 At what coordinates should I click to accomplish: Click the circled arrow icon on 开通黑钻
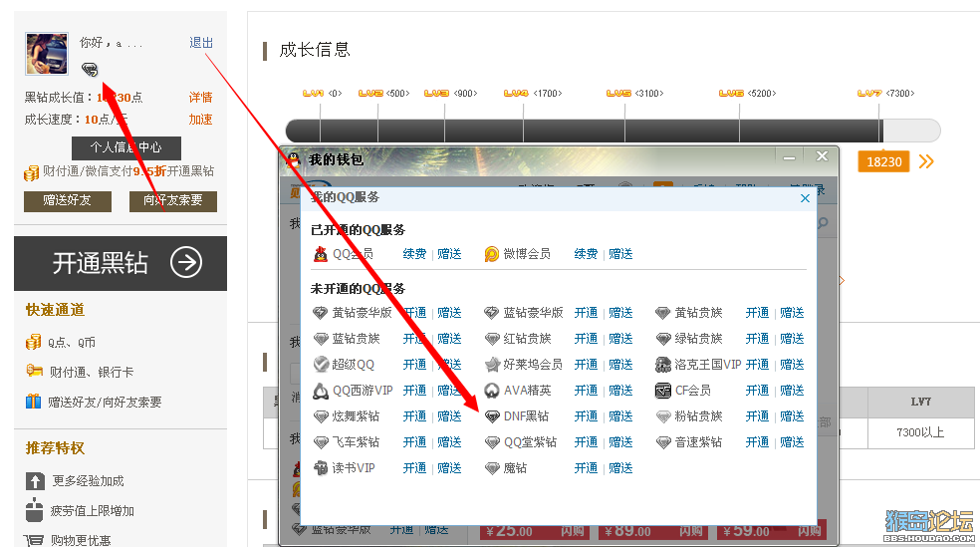click(186, 263)
